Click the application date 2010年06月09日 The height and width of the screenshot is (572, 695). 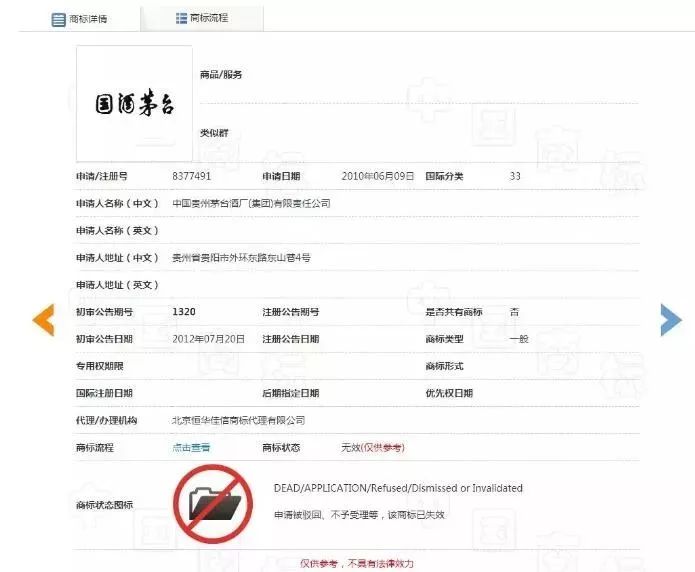(x=377, y=176)
